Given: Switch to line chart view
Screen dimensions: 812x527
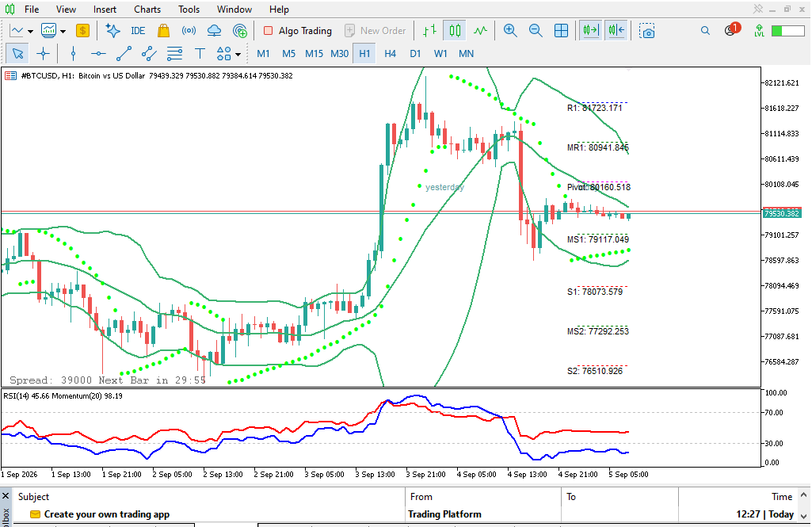Looking at the screenshot, I should (x=481, y=31).
